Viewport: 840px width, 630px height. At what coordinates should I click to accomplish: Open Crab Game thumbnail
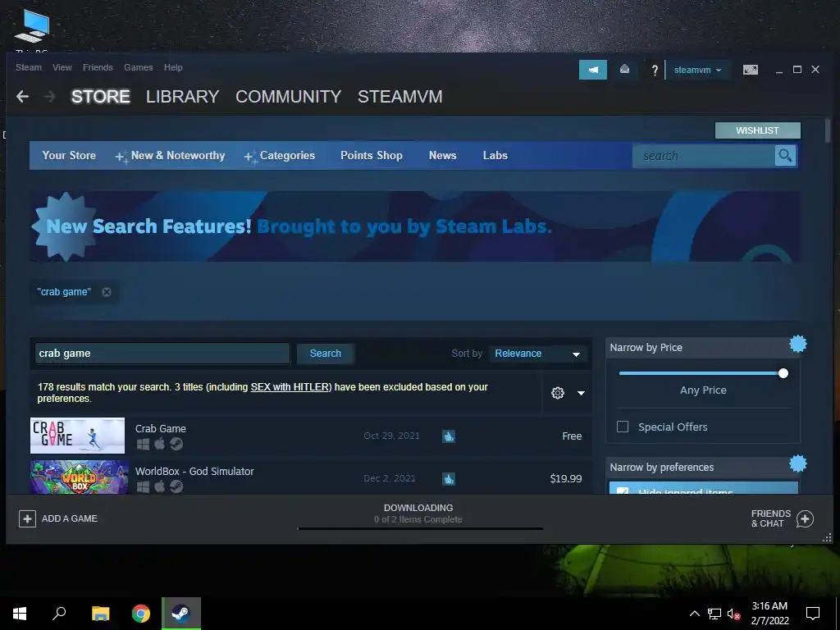pyautogui.click(x=77, y=436)
